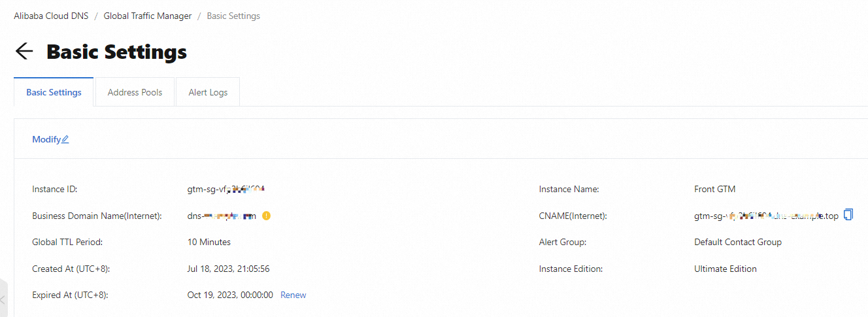Click the Business Domain Name value
Viewport: 868px width, 317px height.
222,216
